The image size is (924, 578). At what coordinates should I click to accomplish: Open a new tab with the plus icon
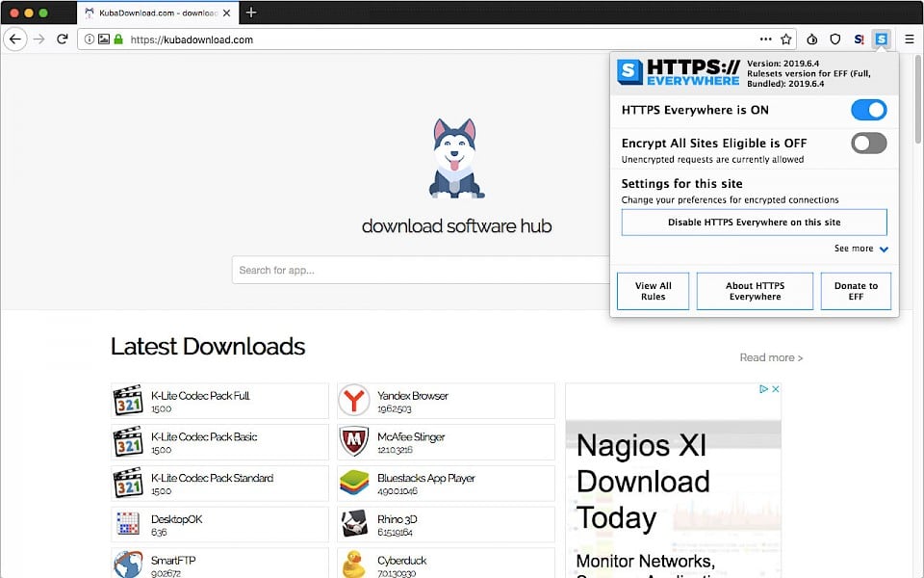click(x=251, y=13)
